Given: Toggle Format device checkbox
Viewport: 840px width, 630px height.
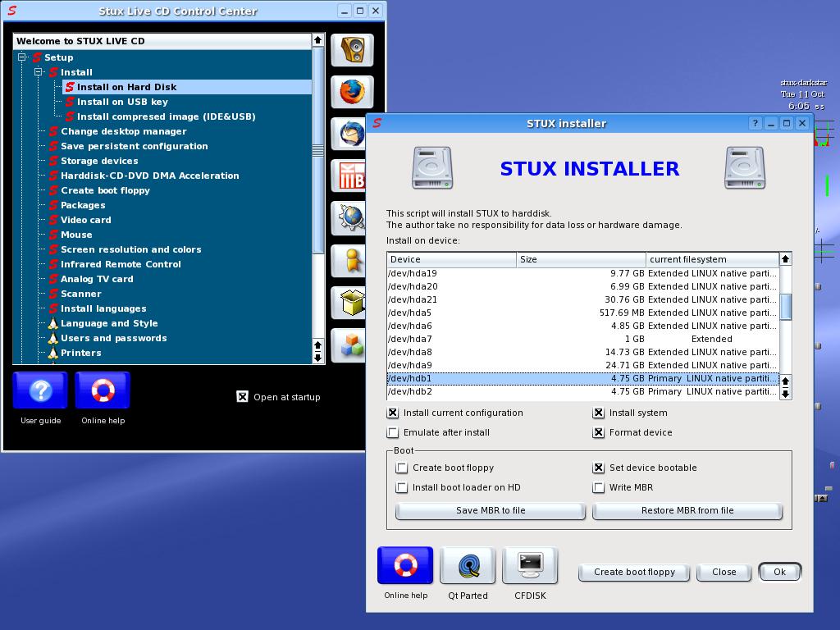Looking at the screenshot, I should 598,432.
